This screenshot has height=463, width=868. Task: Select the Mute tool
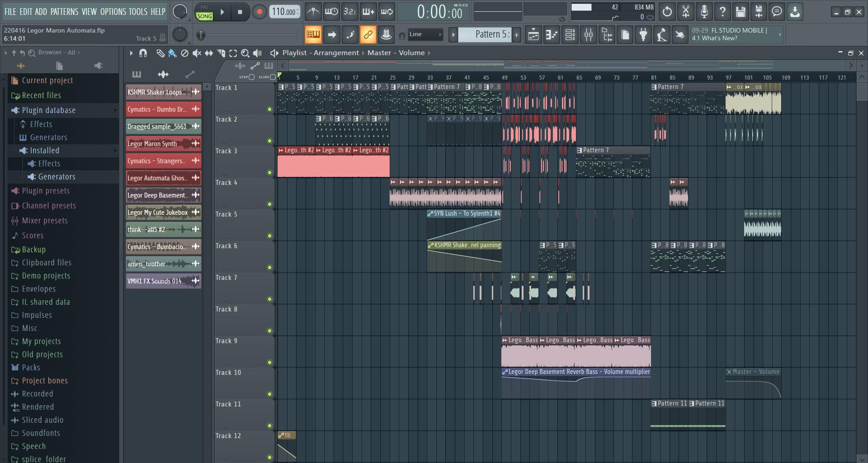tap(197, 53)
